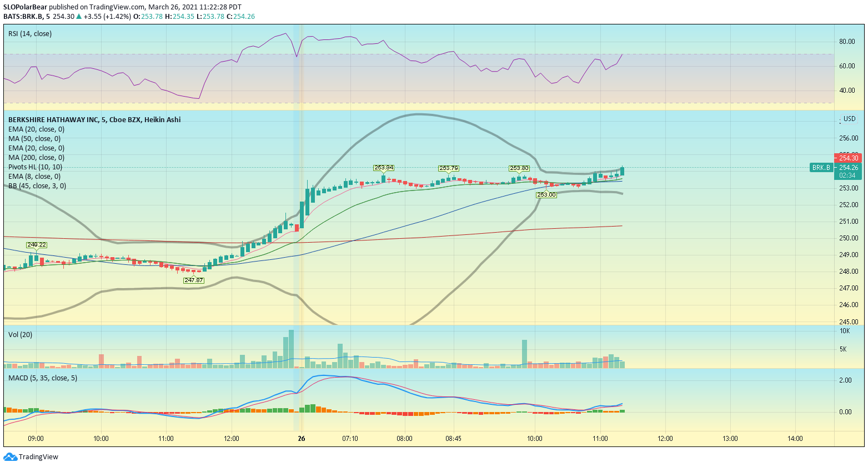Click the 253.00 pivot low label on chart
868x467 pixels.
coord(546,195)
